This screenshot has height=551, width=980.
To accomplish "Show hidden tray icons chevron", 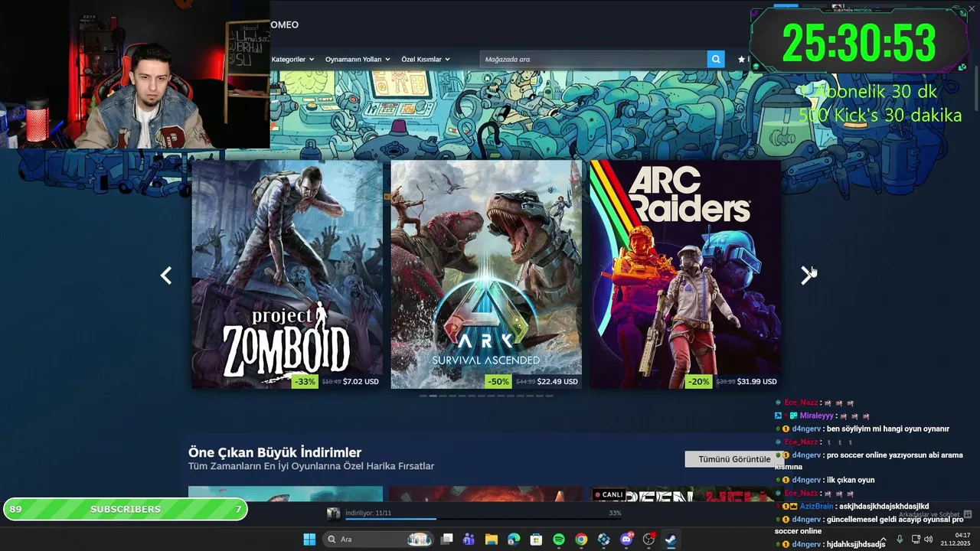I will [x=884, y=540].
